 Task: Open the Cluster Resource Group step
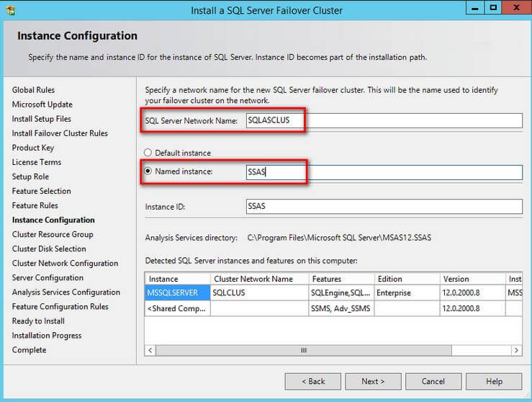(53, 234)
